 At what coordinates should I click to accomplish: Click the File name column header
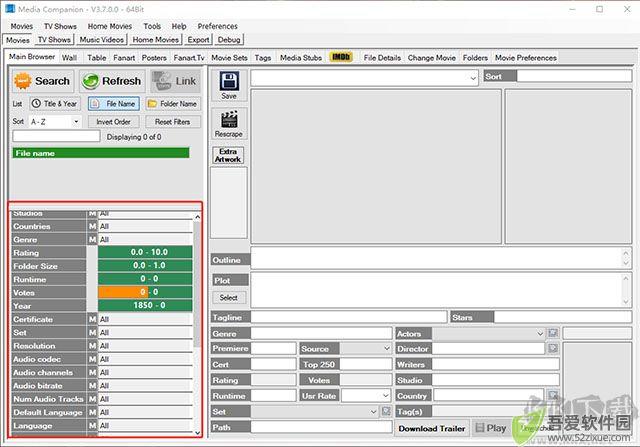click(101, 153)
